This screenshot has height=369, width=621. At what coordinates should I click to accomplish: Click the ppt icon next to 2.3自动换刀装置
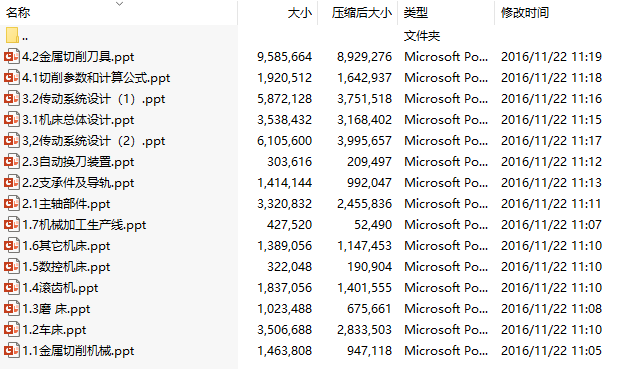pos(12,162)
